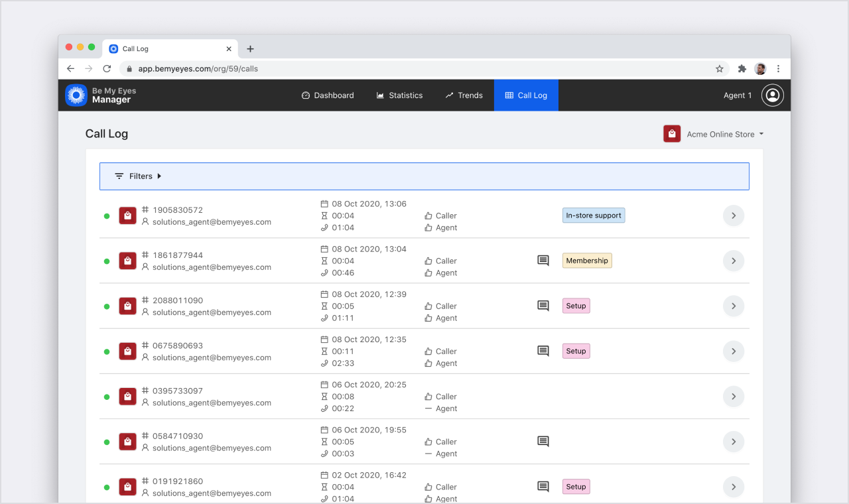Click the date 02 Oct 2020, 16:42
849x504 pixels.
(369, 475)
